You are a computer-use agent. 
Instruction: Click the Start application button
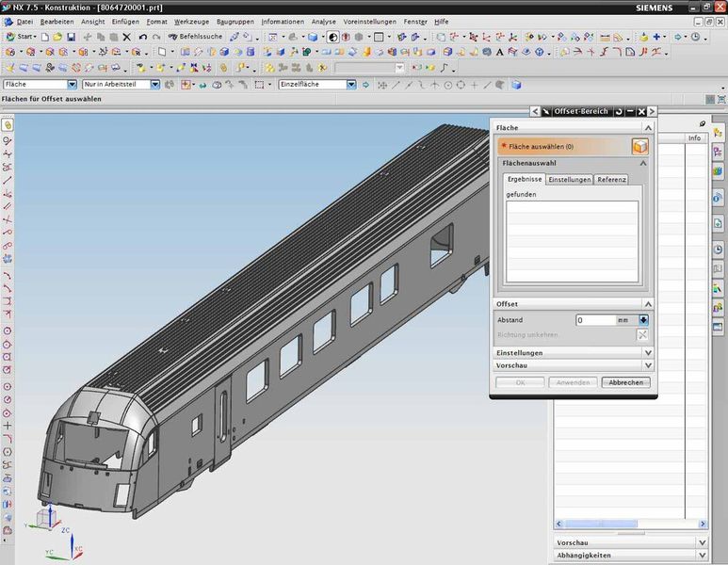[23, 37]
